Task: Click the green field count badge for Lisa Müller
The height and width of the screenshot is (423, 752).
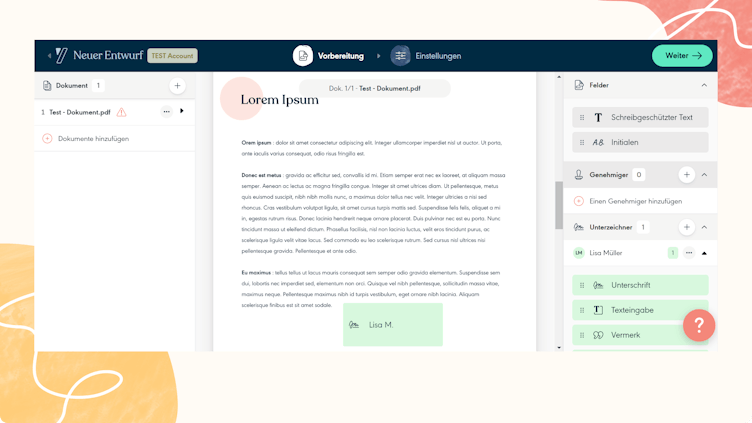Action: tap(673, 253)
